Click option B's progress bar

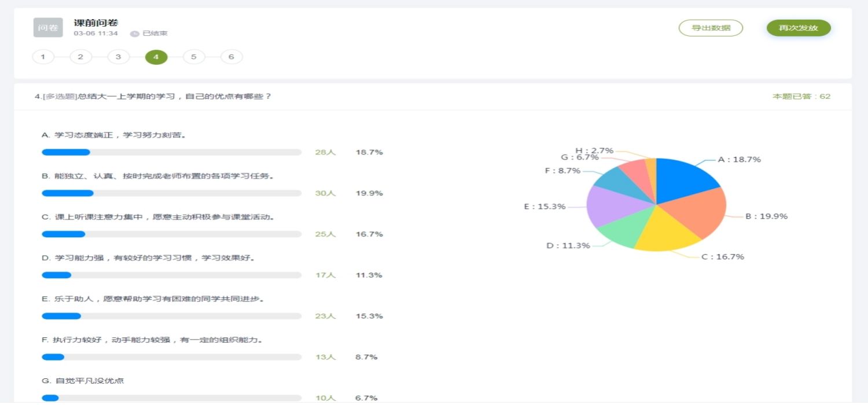[171, 193]
